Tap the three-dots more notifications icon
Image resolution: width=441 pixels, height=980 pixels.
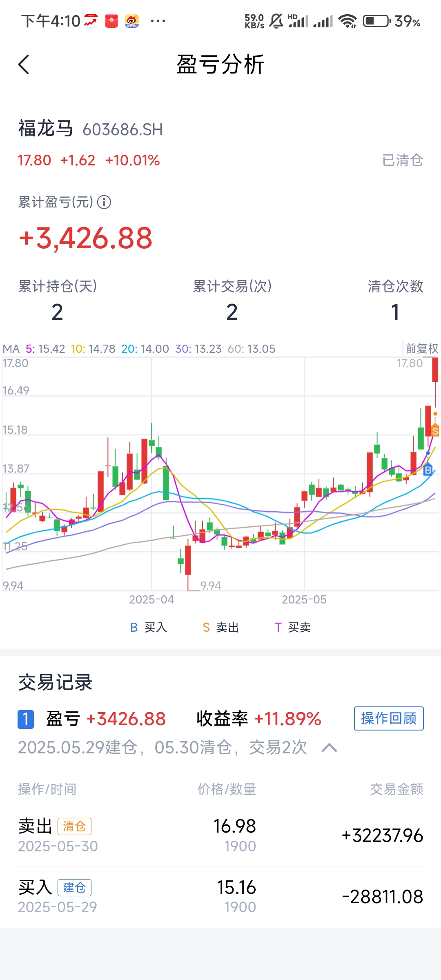(x=158, y=21)
